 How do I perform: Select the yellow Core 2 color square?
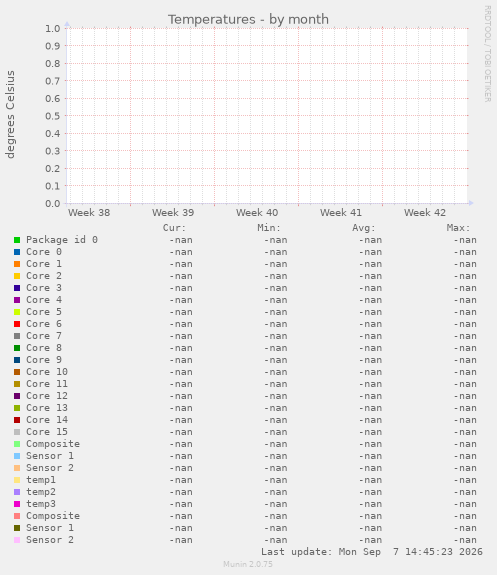17,276
